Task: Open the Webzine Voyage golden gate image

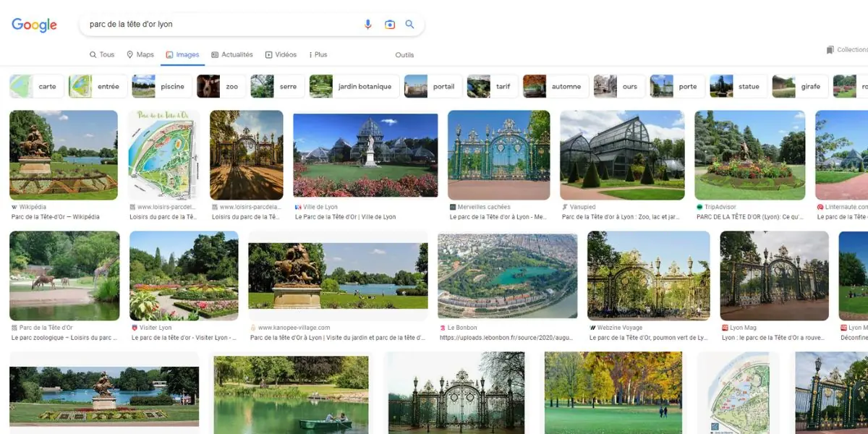Action: (x=649, y=276)
